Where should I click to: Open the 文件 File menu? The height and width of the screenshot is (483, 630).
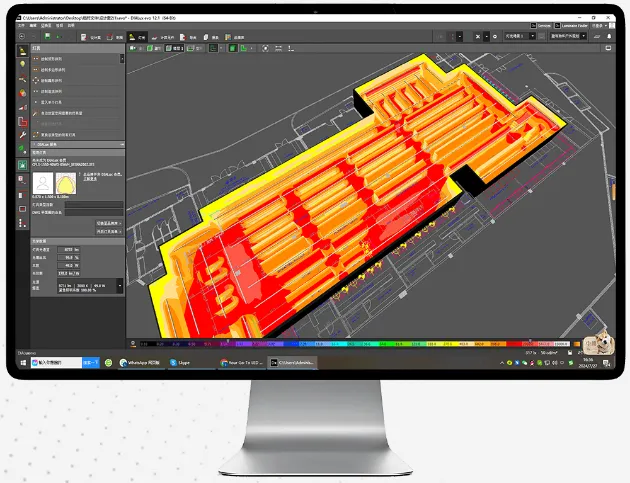[x=21, y=26]
